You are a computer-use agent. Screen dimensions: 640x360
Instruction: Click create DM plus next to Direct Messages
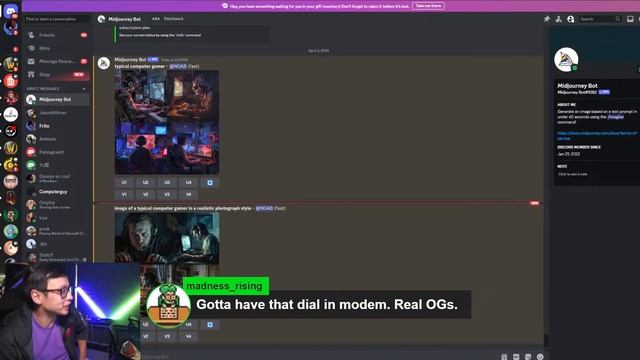[x=84, y=89]
